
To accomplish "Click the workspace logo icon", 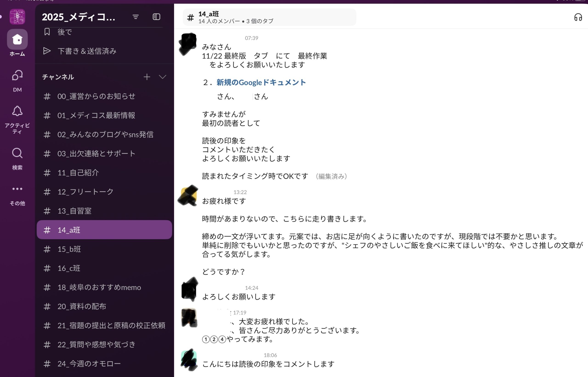I will pyautogui.click(x=17, y=17).
